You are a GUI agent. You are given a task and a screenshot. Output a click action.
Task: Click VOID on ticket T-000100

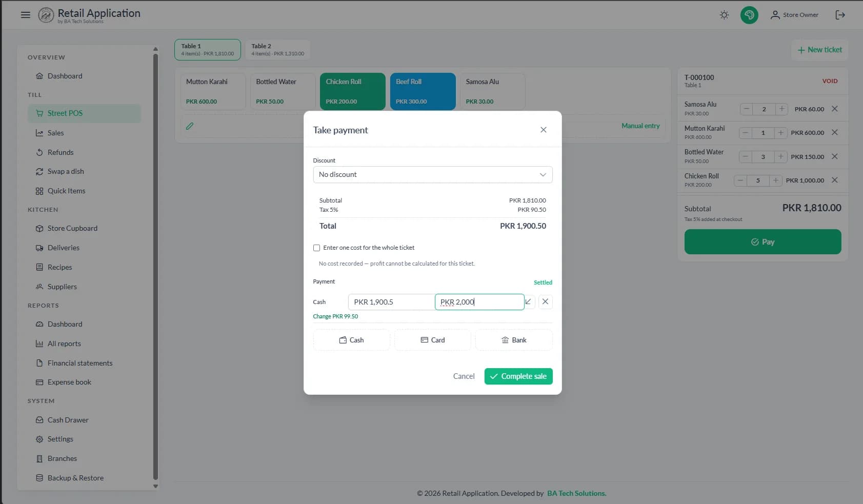[x=830, y=81]
